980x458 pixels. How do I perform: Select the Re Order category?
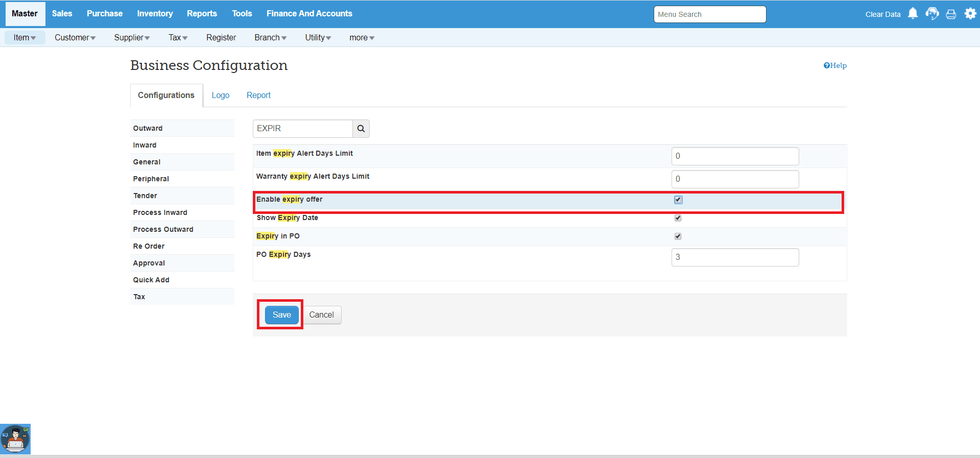(x=182, y=246)
